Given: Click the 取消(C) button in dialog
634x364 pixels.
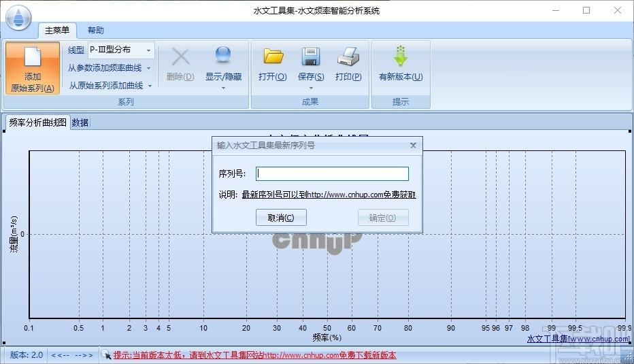Looking at the screenshot, I should coord(281,218).
